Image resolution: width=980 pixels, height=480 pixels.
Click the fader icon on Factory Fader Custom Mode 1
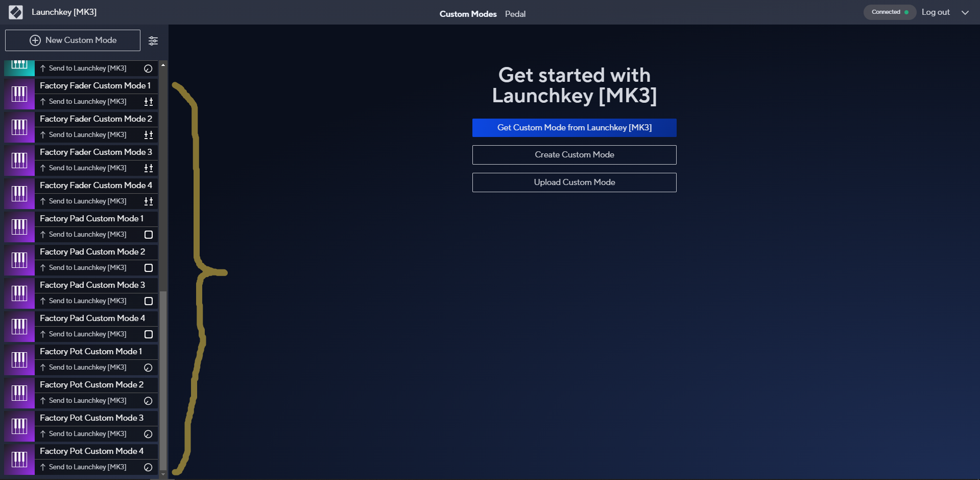point(149,102)
